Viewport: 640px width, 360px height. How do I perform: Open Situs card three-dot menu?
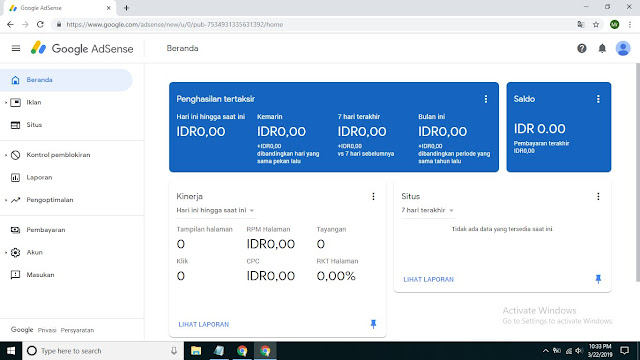click(x=598, y=197)
